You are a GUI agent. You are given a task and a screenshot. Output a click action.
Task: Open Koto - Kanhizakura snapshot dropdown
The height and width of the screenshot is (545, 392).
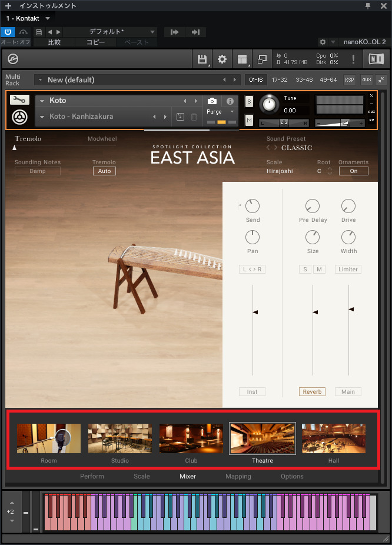42,117
